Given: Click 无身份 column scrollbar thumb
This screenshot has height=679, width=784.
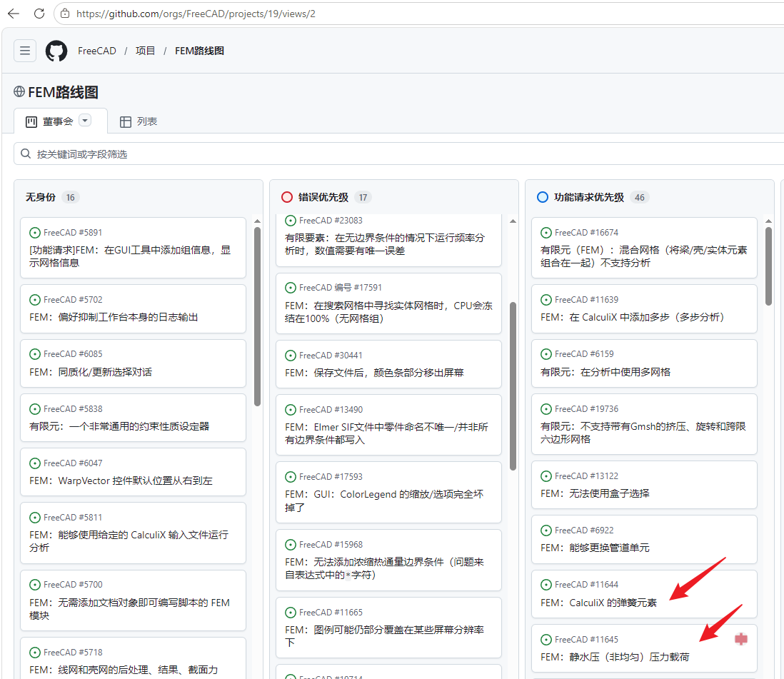Looking at the screenshot, I should tap(257, 316).
